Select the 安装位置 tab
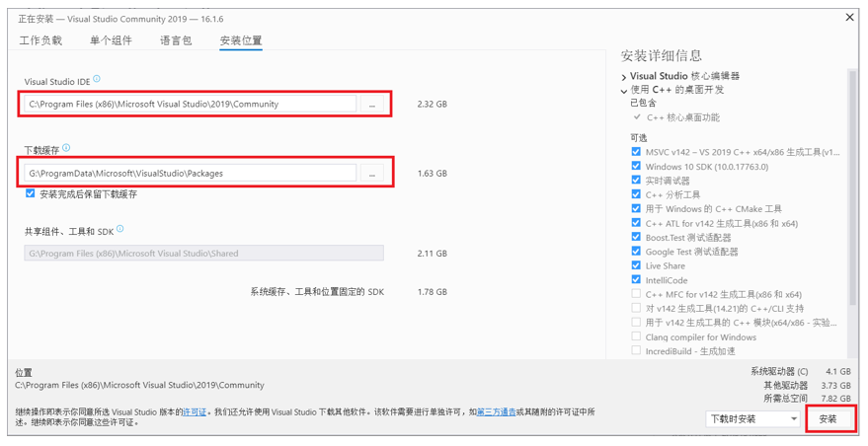The image size is (868, 446). (241, 40)
